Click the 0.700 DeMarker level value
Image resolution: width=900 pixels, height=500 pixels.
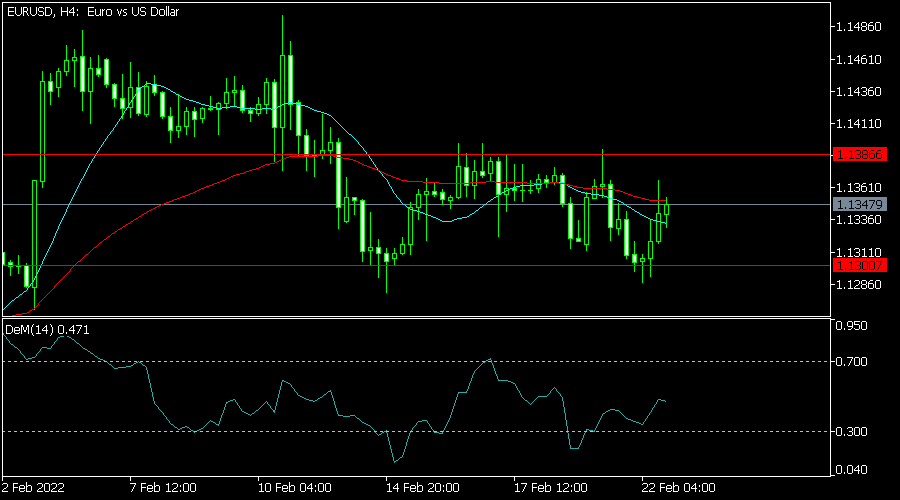pos(852,362)
